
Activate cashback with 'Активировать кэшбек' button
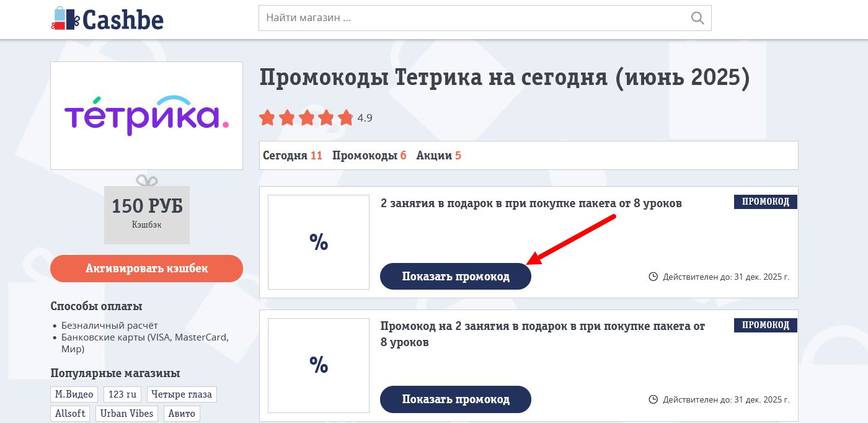146,269
